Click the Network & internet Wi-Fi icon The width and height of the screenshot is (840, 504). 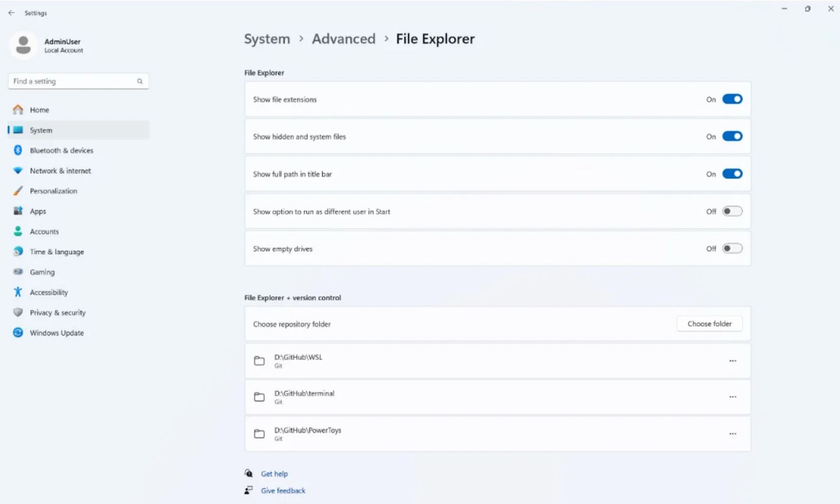pos(18,171)
